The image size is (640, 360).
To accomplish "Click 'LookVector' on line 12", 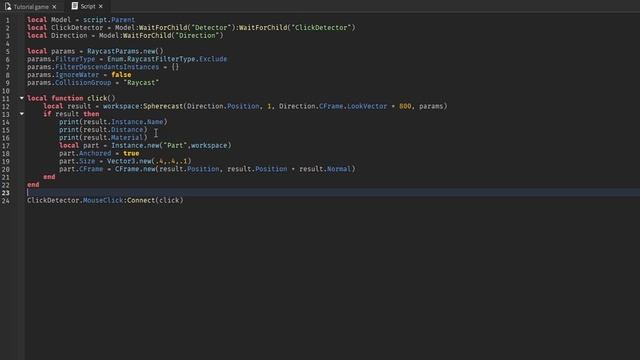I will coord(367,106).
